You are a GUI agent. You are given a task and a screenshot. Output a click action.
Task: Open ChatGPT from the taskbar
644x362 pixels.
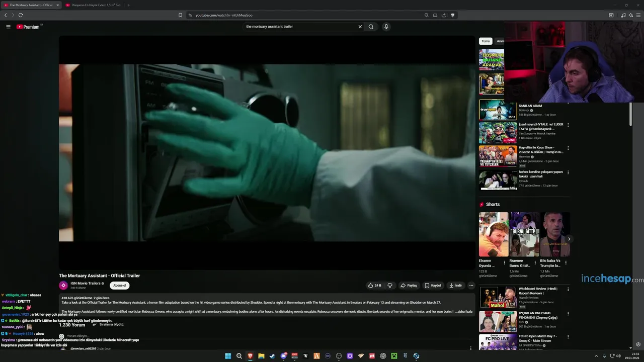click(383, 356)
